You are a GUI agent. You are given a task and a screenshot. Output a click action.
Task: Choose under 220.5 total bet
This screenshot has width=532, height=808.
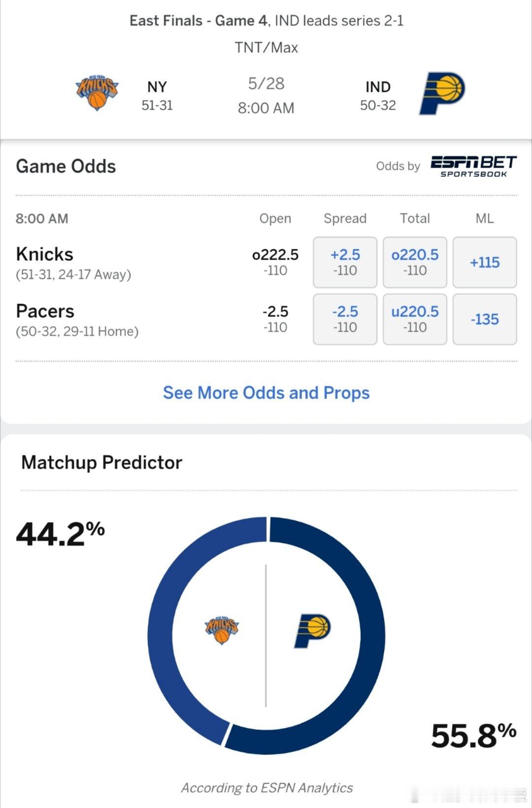tap(415, 319)
